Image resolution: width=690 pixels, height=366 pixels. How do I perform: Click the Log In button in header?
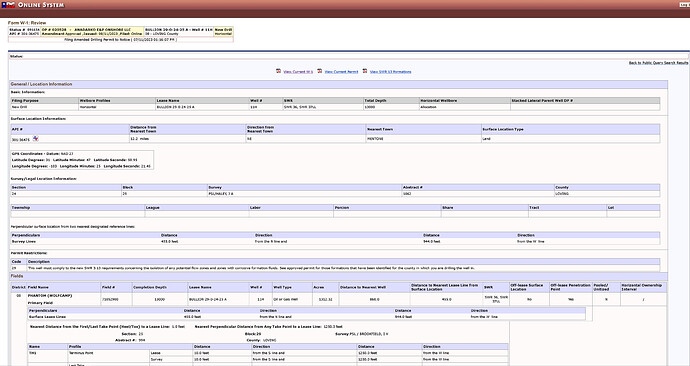[x=686, y=5]
